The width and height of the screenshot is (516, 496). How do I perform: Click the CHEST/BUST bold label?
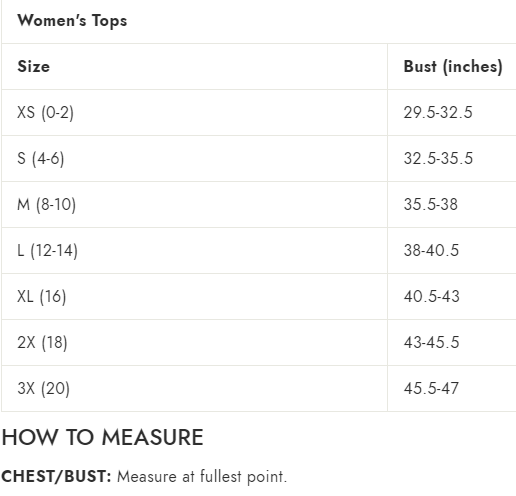pos(56,476)
